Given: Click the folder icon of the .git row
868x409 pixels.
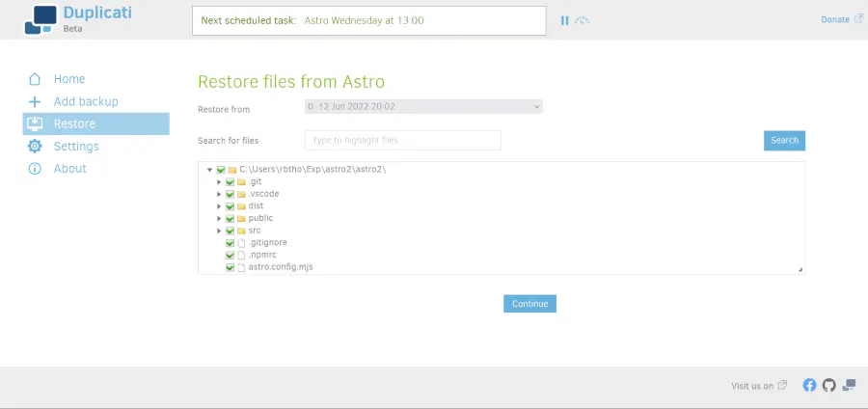Looking at the screenshot, I should coord(241,182).
